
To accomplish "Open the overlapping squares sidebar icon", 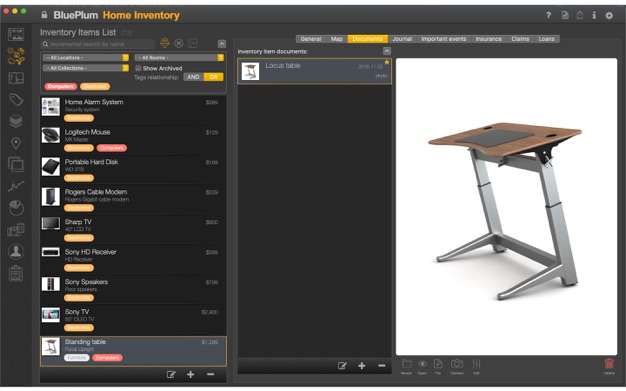I will [x=16, y=164].
